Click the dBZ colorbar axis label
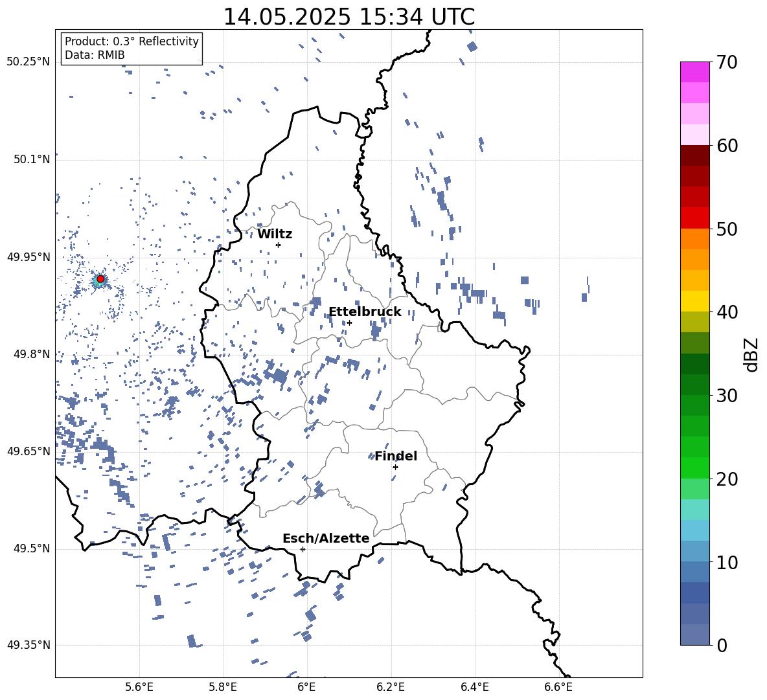 tap(752, 354)
